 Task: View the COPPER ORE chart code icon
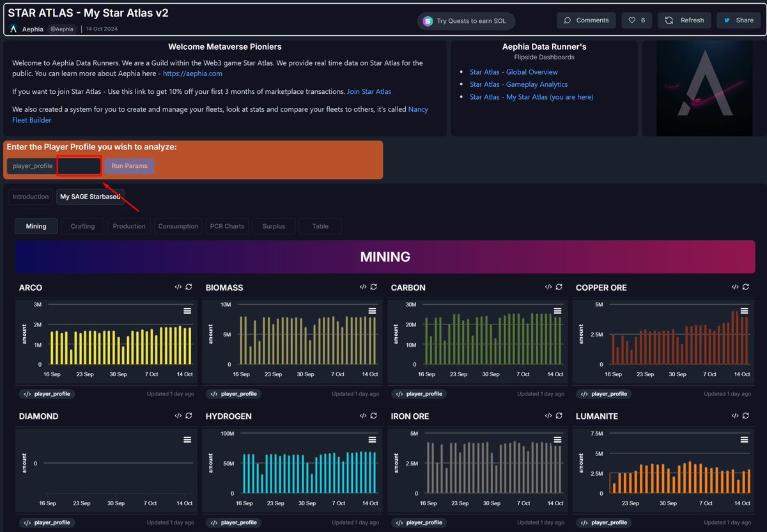tap(735, 287)
